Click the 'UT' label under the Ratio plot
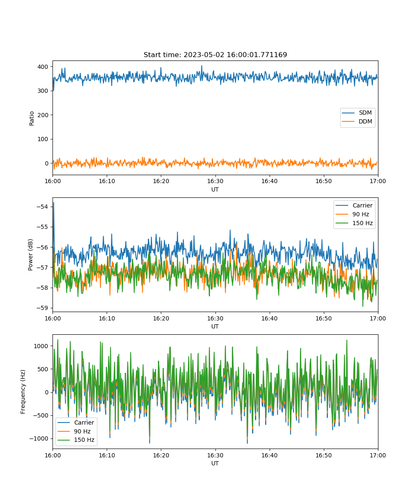 coord(215,189)
